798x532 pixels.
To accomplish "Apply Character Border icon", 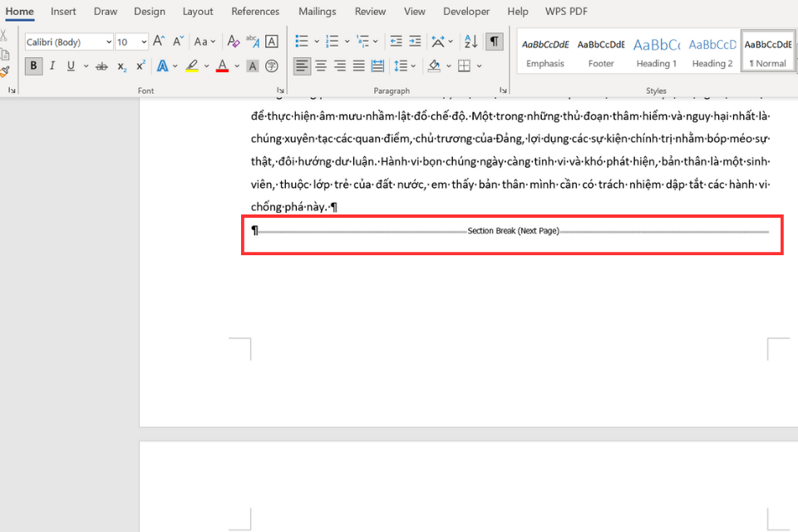I will click(272, 42).
